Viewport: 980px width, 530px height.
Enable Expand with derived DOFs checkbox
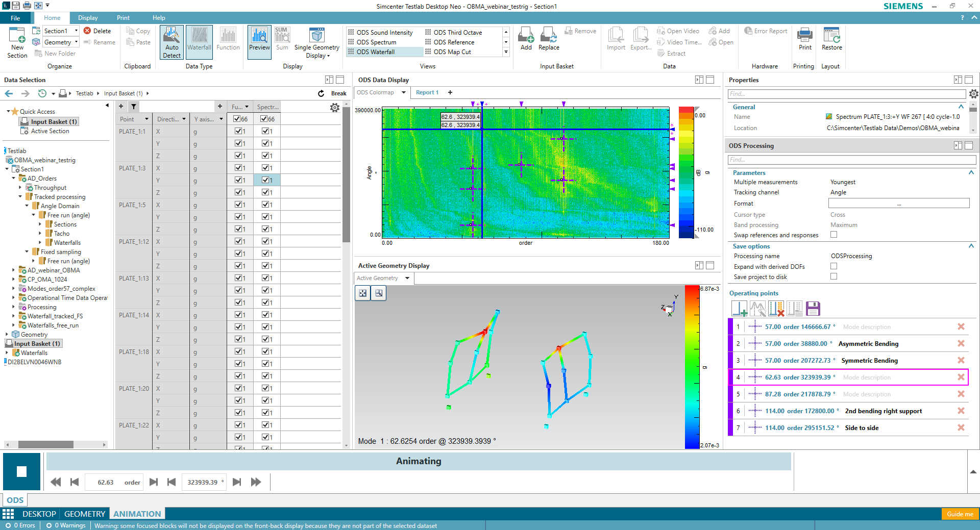(x=834, y=266)
